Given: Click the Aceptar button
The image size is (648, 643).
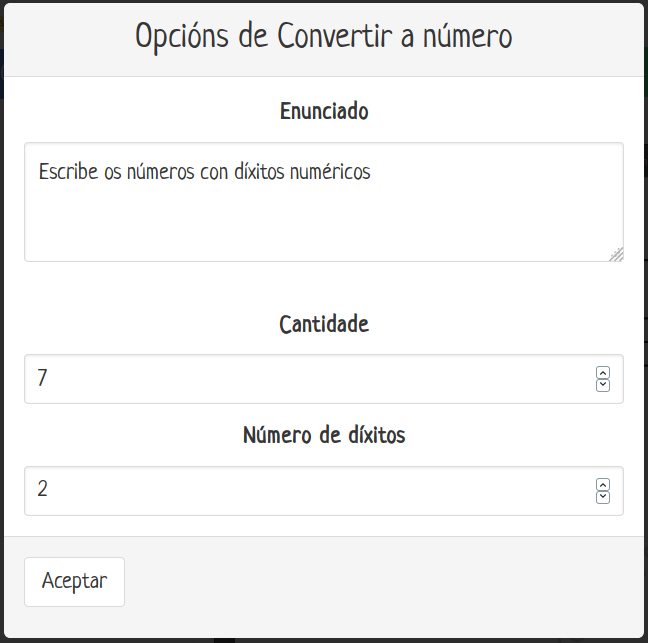Looking at the screenshot, I should [74, 581].
